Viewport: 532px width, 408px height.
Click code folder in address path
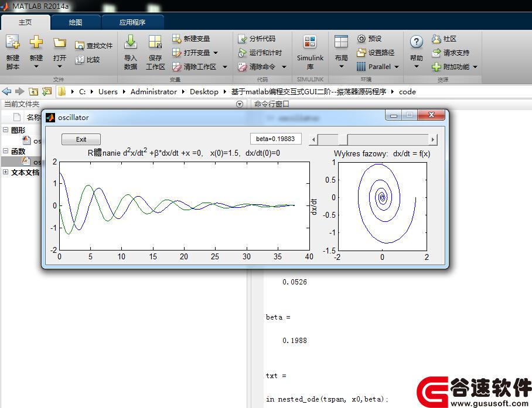coord(407,91)
